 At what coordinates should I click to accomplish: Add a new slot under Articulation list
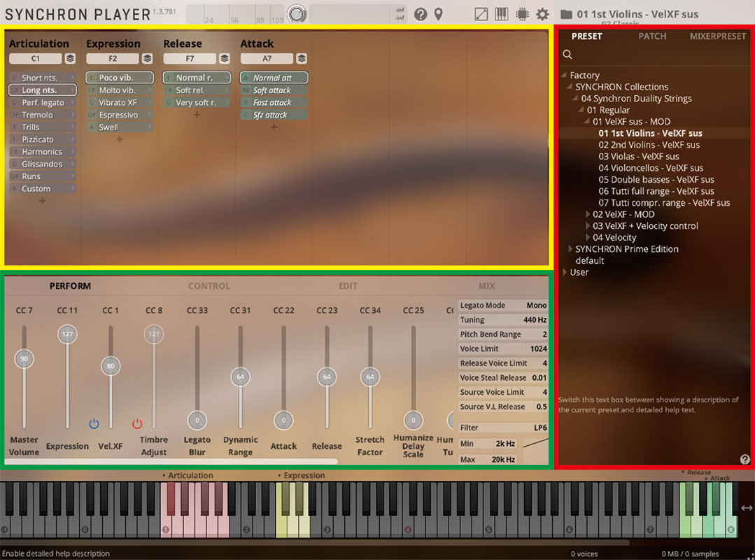[x=43, y=201]
